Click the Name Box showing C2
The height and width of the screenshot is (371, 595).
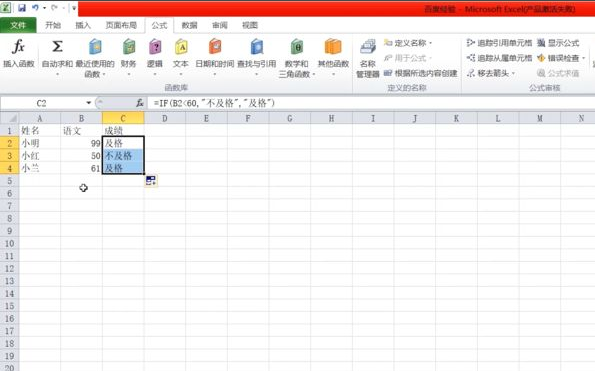(42, 103)
